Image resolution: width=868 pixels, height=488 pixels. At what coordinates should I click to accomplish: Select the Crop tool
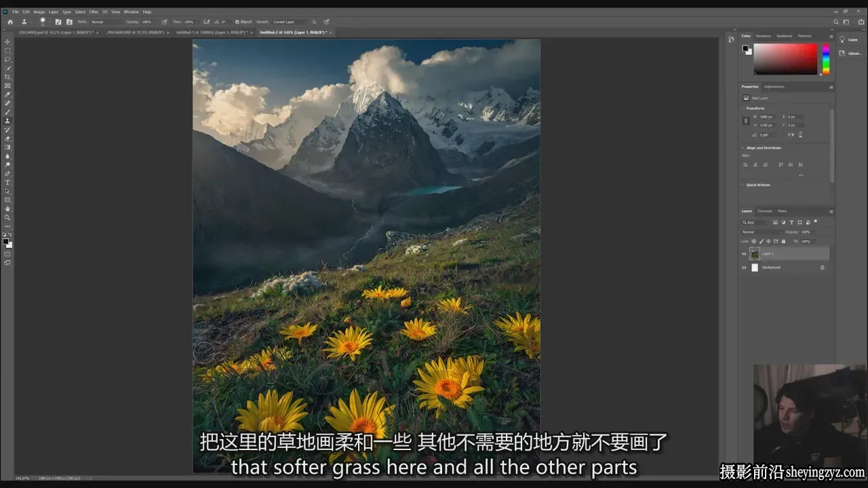[7, 77]
